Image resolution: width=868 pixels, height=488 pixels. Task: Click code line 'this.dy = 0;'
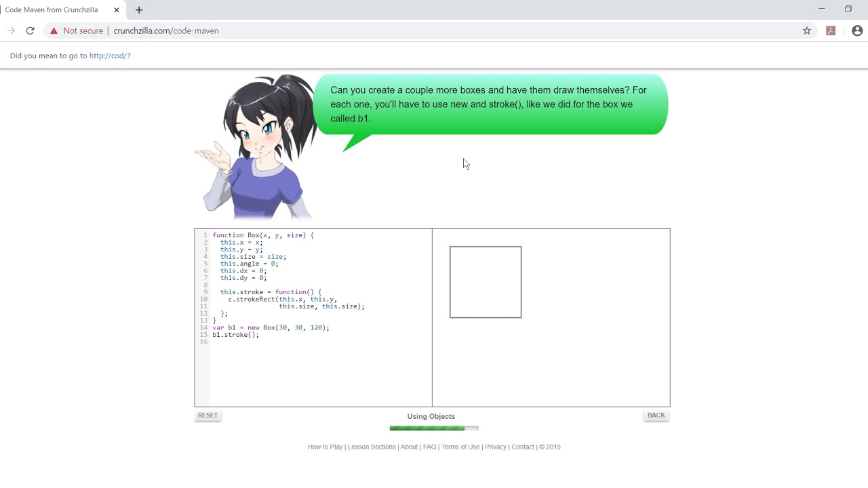[x=243, y=278]
